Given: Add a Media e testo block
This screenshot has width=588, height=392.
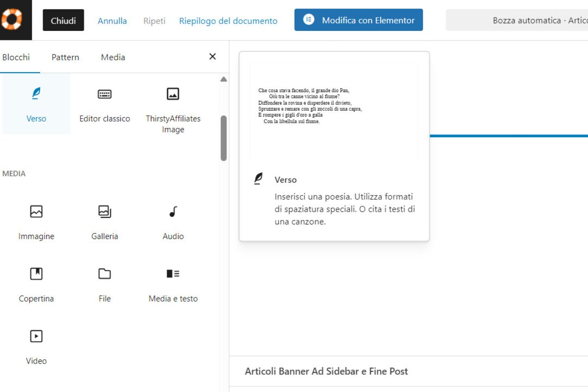Looking at the screenshot, I should [x=172, y=284].
